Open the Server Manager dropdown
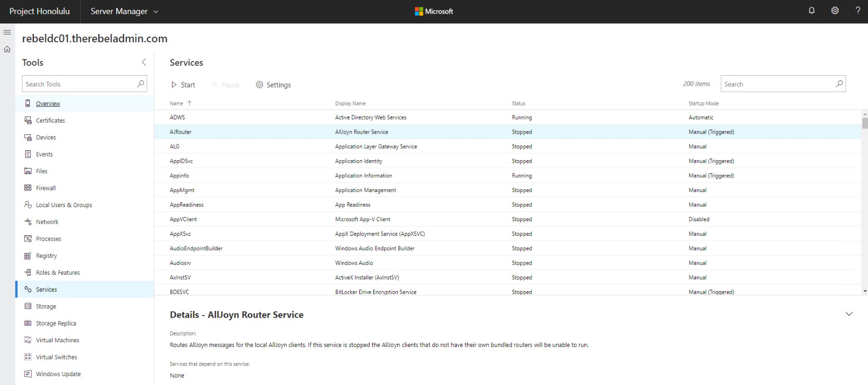The image size is (868, 385). (x=124, y=11)
